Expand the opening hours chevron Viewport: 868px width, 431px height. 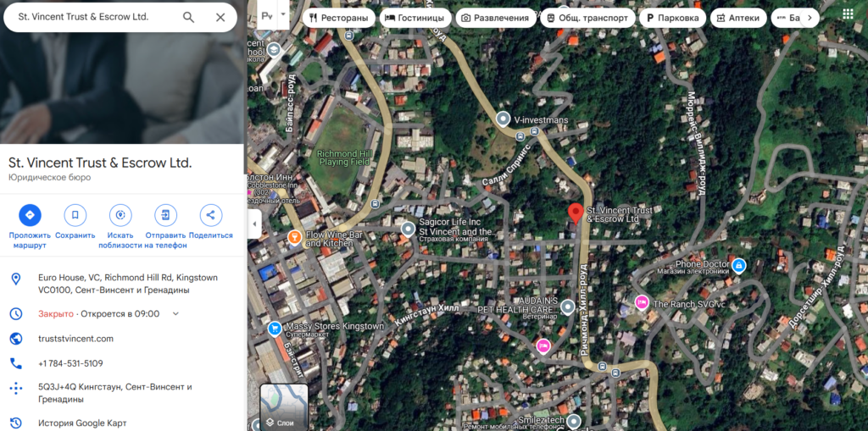point(175,313)
